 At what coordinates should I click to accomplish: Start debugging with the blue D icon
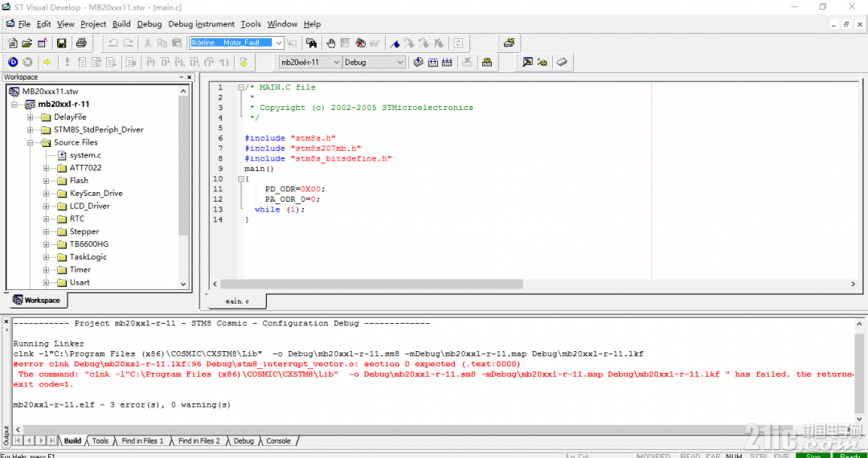pyautogui.click(x=13, y=62)
